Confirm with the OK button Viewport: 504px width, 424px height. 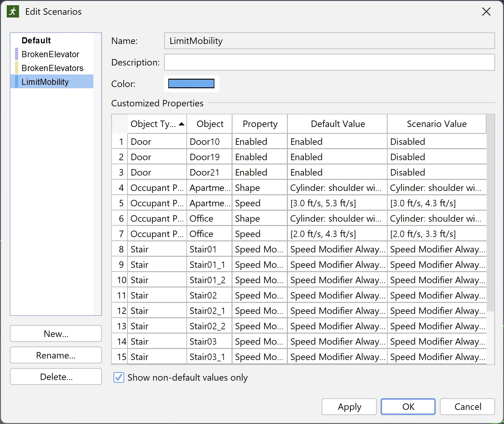[408, 407]
